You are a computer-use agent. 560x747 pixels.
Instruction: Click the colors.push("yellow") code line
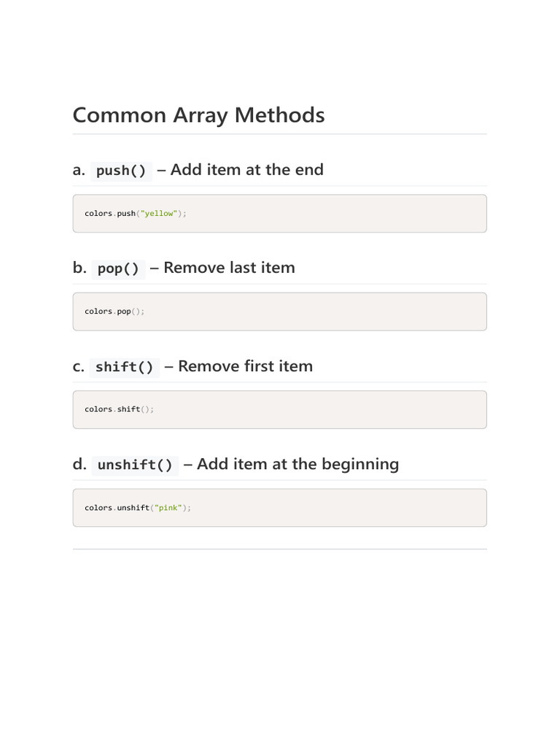(136, 214)
